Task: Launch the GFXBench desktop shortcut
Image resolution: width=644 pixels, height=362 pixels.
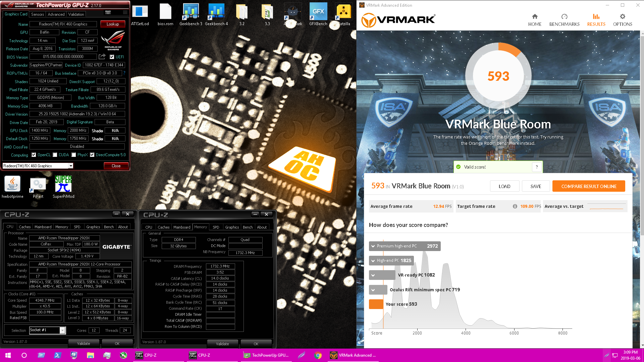Action: [x=318, y=15]
